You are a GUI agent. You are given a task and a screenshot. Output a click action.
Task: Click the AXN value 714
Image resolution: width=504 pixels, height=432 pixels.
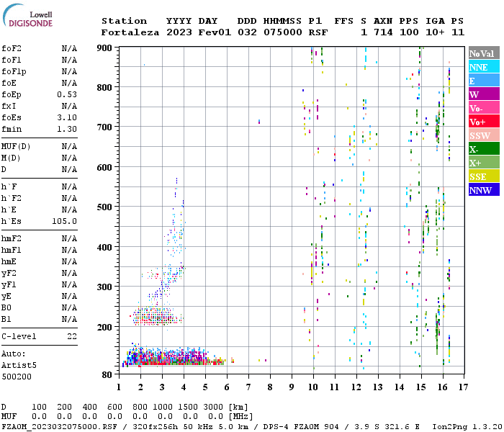coord(383,32)
